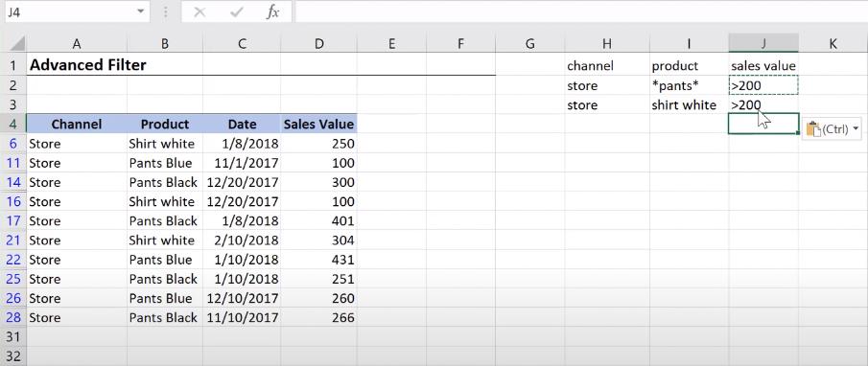Viewport: 868px width, 366px height.
Task: Click the Insert Function fx icon
Action: coord(272,11)
